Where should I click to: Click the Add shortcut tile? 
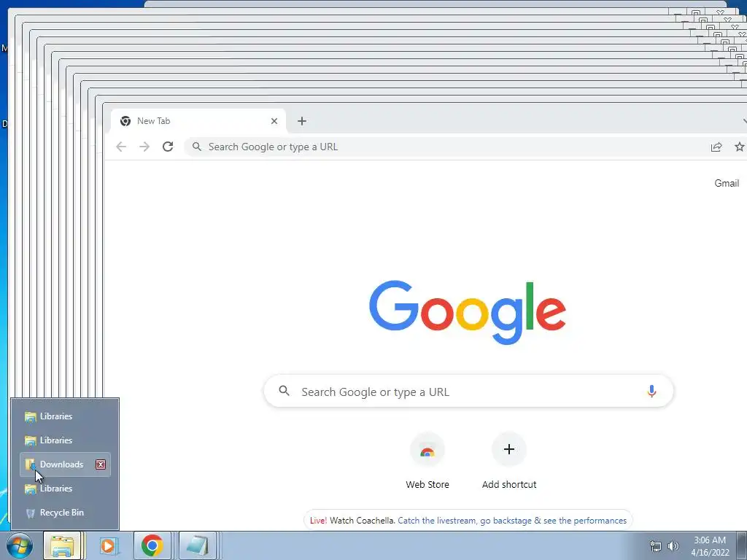(508, 461)
